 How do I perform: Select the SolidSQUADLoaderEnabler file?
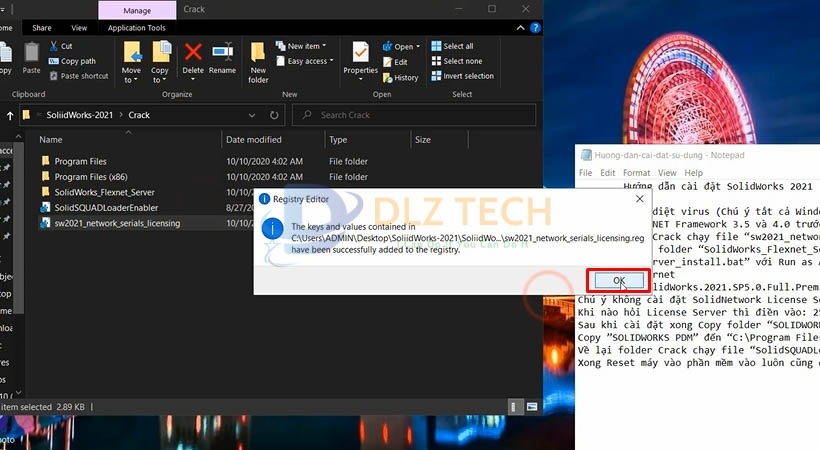[106, 208]
